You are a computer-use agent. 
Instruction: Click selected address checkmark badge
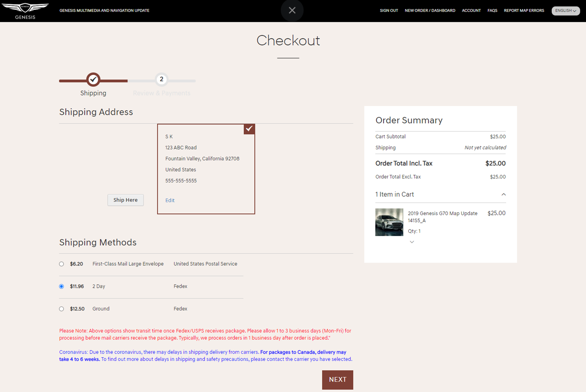coord(249,129)
